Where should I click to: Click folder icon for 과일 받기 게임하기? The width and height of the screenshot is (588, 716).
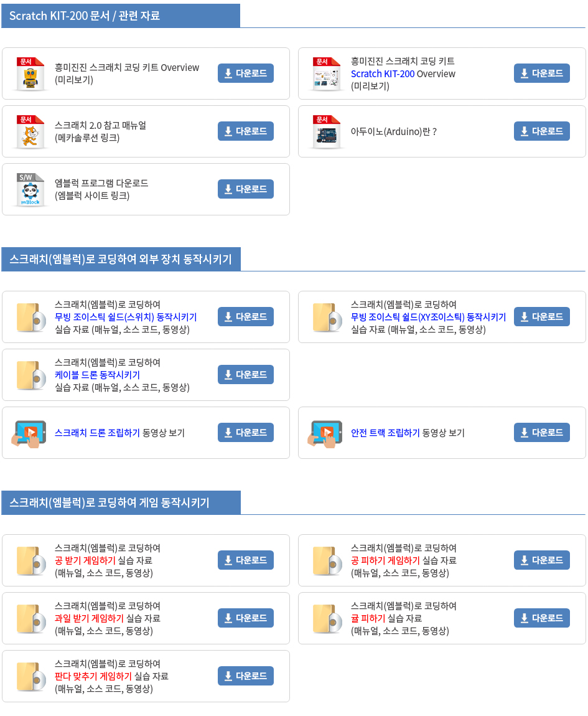[31, 619]
